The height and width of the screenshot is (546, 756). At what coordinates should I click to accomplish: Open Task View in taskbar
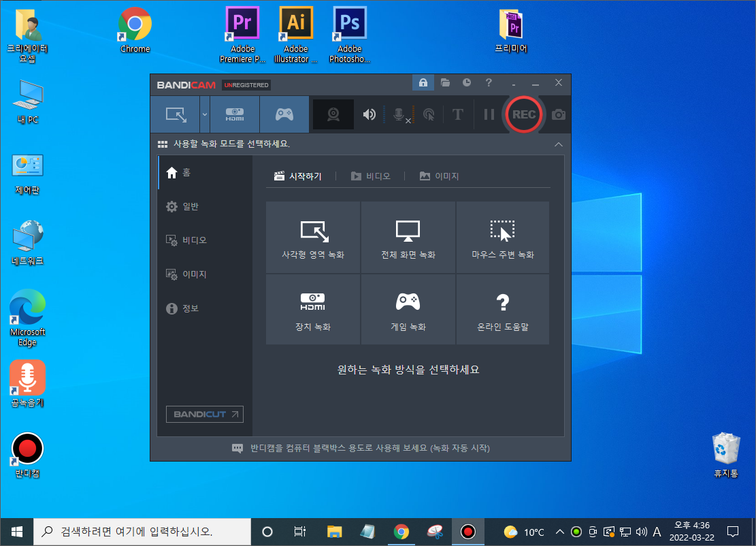coord(299,532)
